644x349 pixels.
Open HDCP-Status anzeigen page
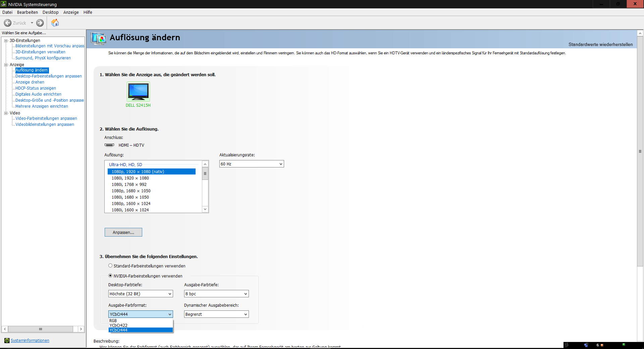(36, 88)
